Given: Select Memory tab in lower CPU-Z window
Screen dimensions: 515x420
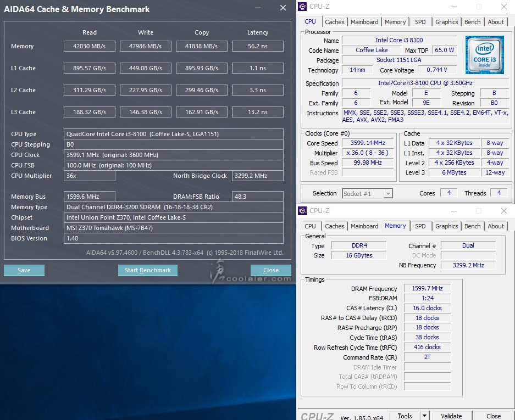Looking at the screenshot, I should coord(395,226).
